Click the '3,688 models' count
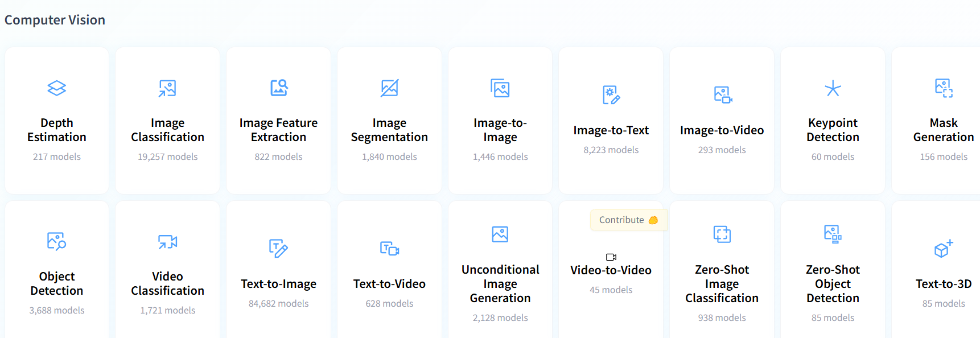This screenshot has width=980, height=338. (x=57, y=310)
